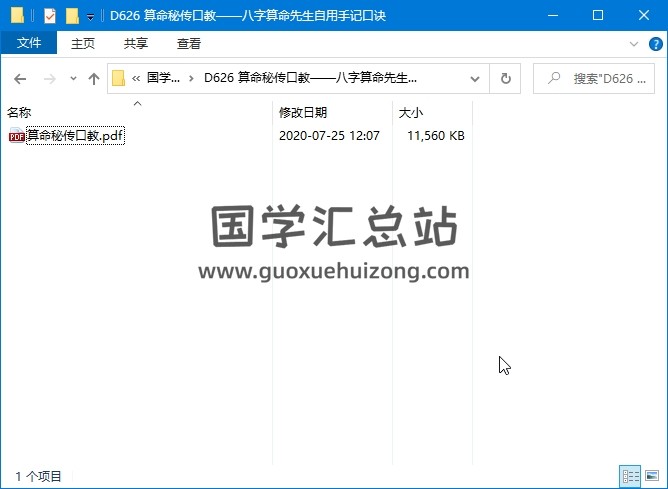Image resolution: width=668 pixels, height=489 pixels.
Task: Click the PDF icon of 算命秘传口教.pdf
Action: click(16, 136)
